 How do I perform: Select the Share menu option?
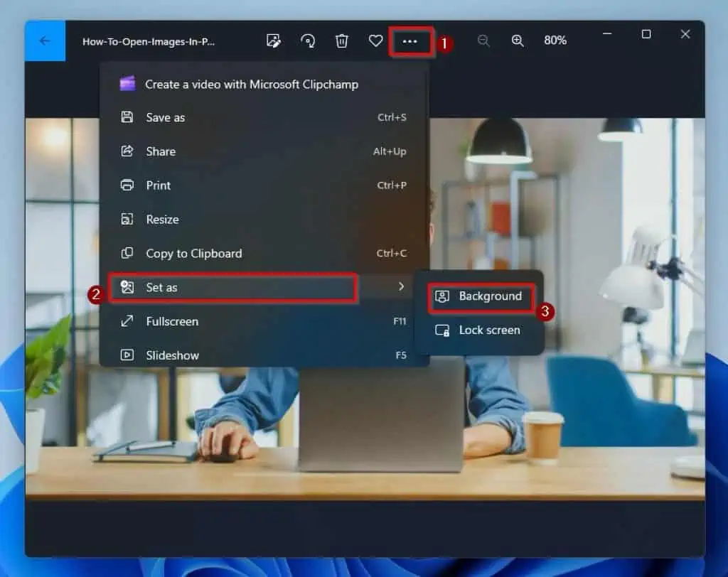coord(160,151)
